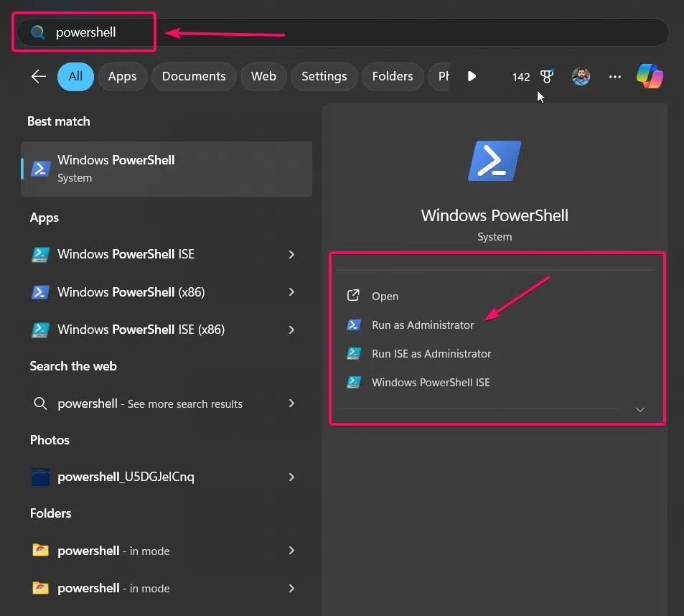
Task: Click the search magnifier icon in search box
Action: pyautogui.click(x=38, y=32)
